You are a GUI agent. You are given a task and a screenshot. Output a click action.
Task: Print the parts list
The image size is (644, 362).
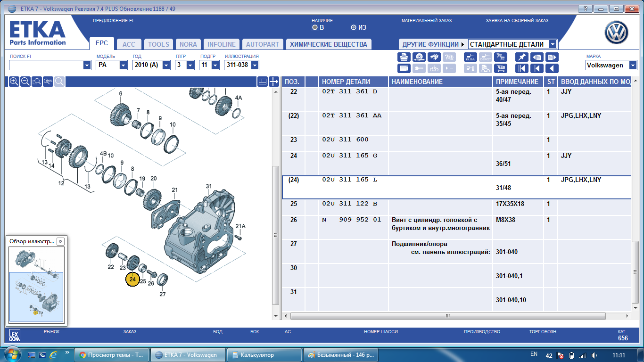tap(404, 57)
